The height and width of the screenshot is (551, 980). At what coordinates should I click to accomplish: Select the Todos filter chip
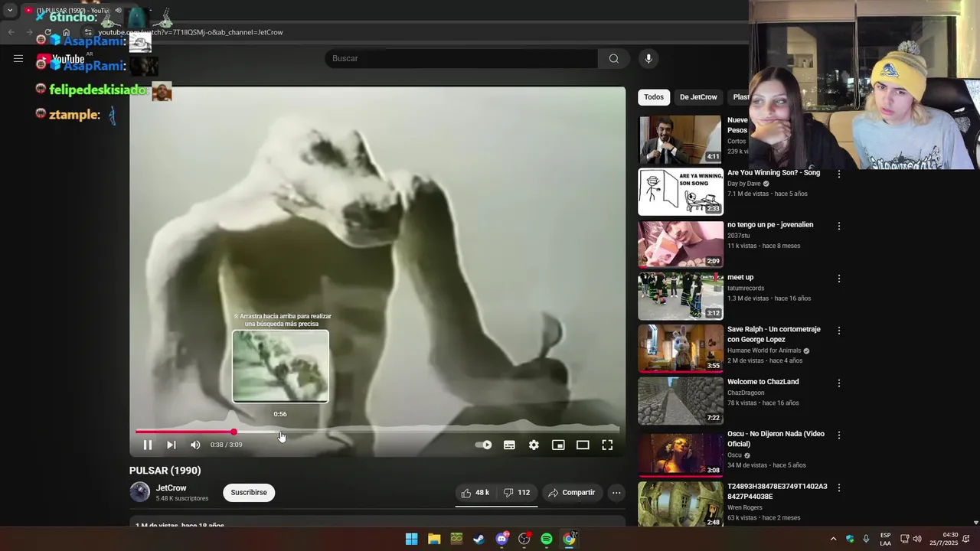click(x=654, y=97)
